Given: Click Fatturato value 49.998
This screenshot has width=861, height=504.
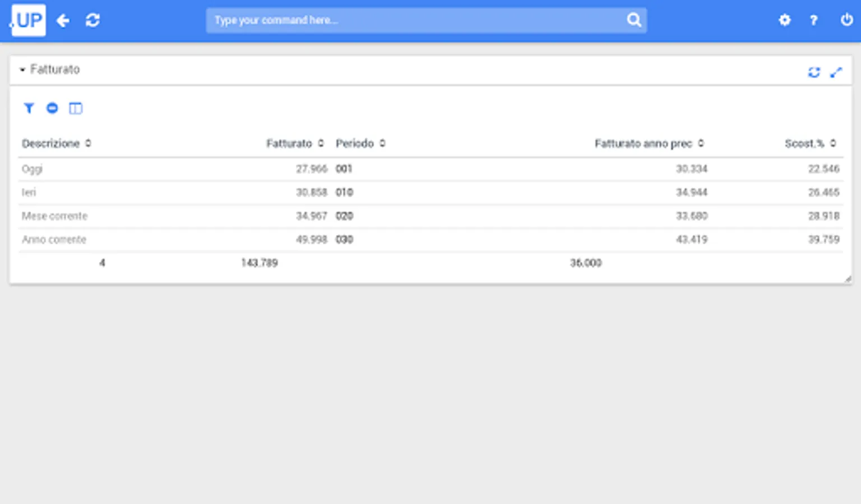Looking at the screenshot, I should [x=311, y=240].
